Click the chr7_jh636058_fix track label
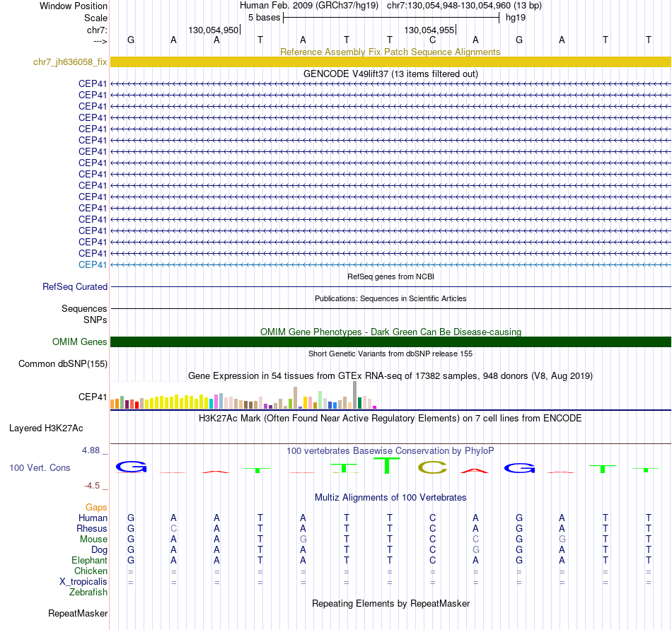 coord(70,62)
